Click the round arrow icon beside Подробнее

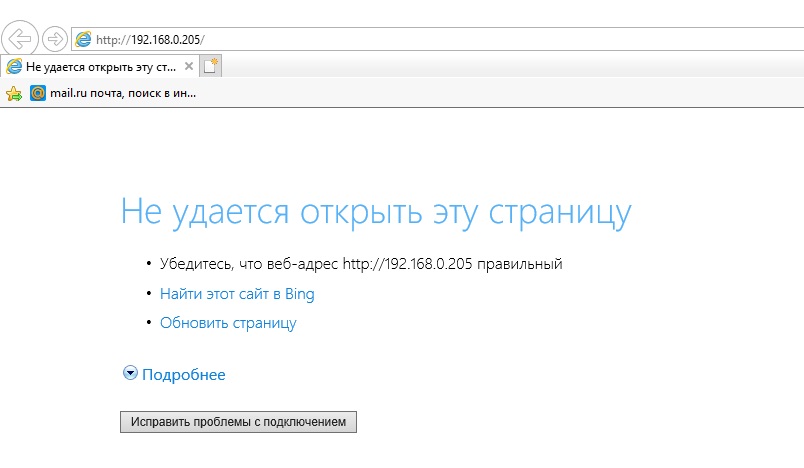[130, 373]
